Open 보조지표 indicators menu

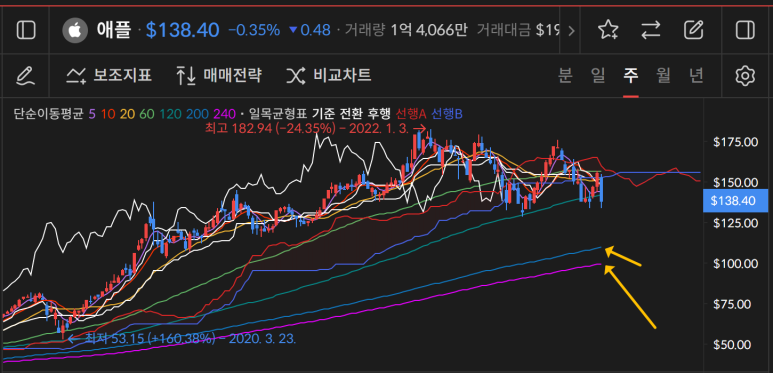point(109,75)
